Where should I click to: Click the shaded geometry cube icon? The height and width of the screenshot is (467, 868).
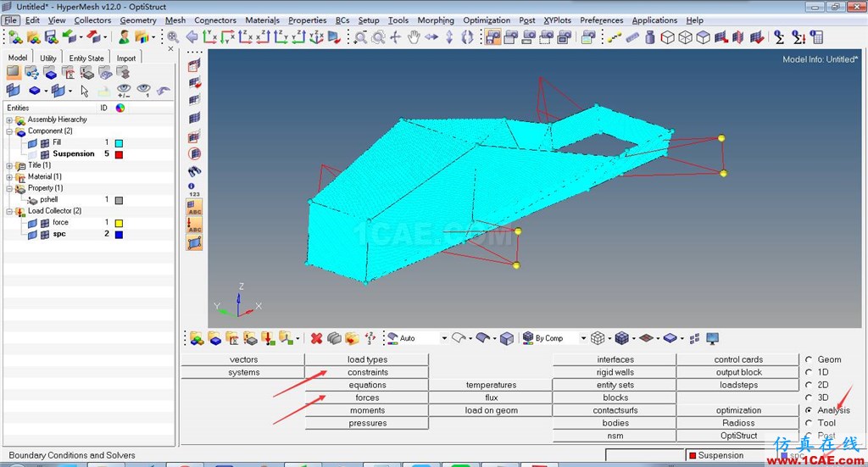coord(507,338)
